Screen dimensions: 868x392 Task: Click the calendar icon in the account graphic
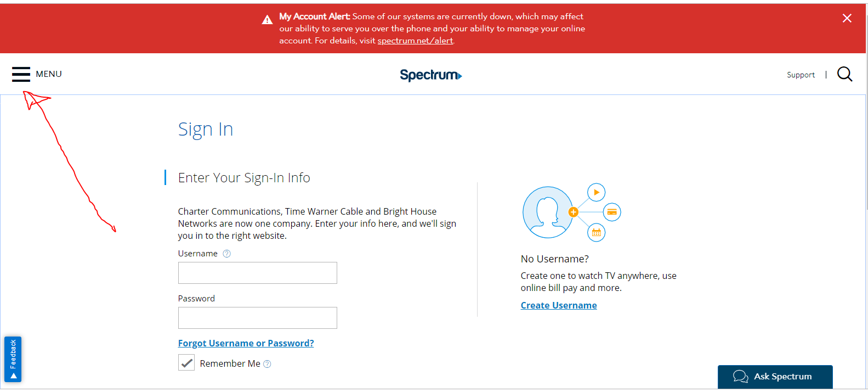click(x=597, y=232)
